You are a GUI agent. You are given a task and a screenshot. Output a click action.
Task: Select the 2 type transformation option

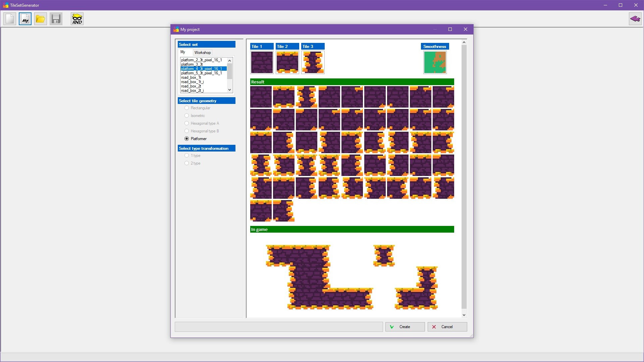coord(187,163)
